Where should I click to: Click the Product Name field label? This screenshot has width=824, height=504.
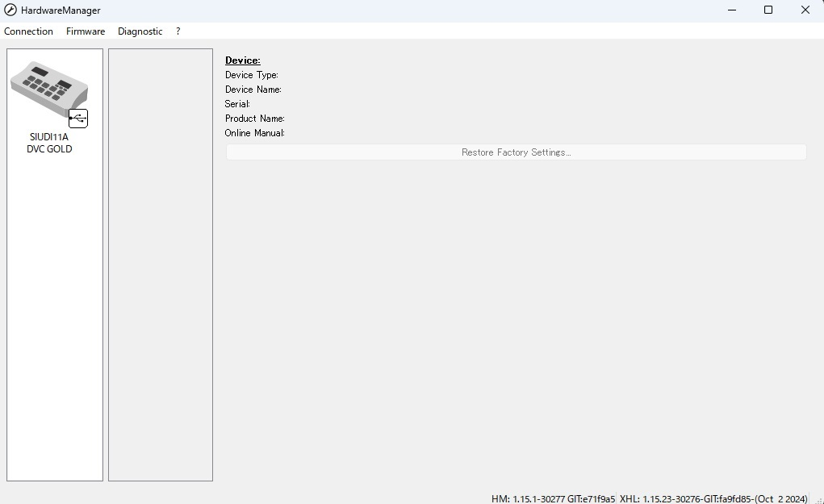[x=254, y=119]
